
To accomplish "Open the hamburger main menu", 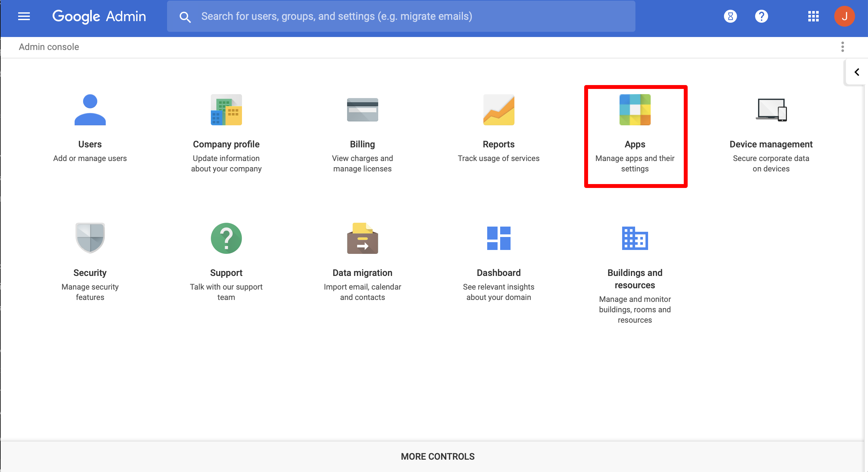I will (x=24, y=16).
